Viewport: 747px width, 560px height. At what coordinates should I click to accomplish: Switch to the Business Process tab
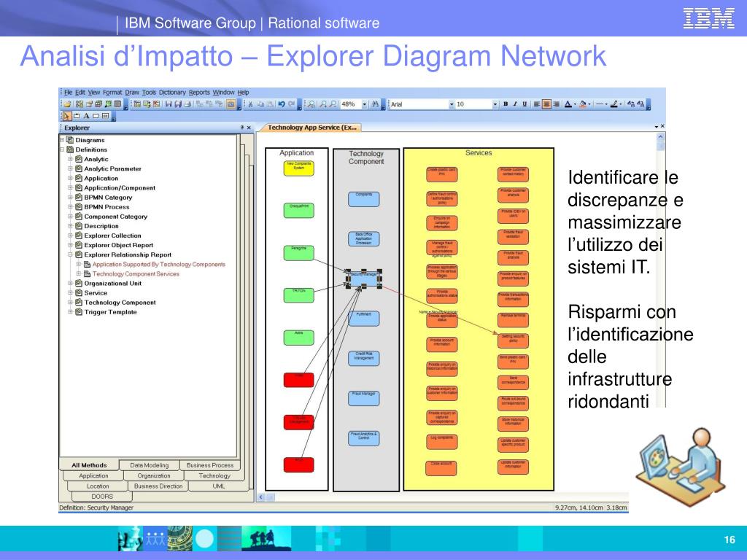(210, 465)
